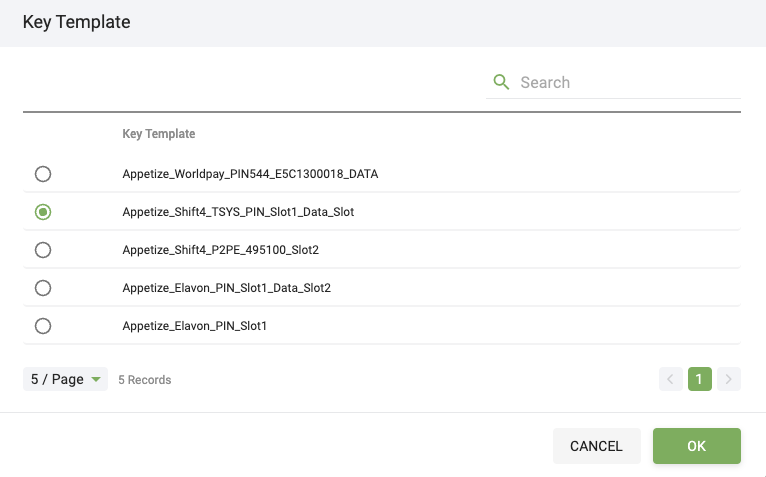Click the Appetize_Shift4_P2PE_495100_Slot2 text

221,250
